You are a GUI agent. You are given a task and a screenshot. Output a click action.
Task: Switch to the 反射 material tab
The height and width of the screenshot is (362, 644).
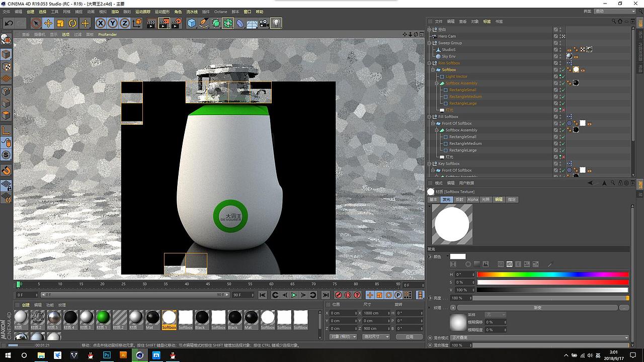point(459,200)
